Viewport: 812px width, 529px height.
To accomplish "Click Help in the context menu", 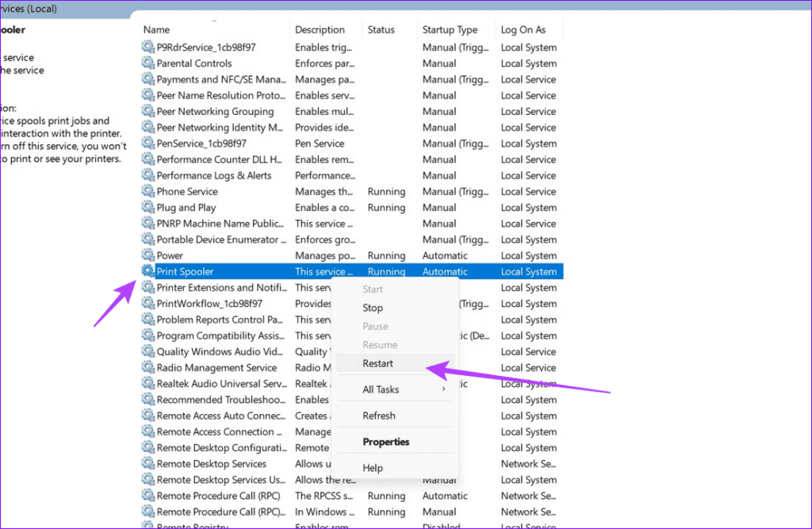I will tap(373, 468).
